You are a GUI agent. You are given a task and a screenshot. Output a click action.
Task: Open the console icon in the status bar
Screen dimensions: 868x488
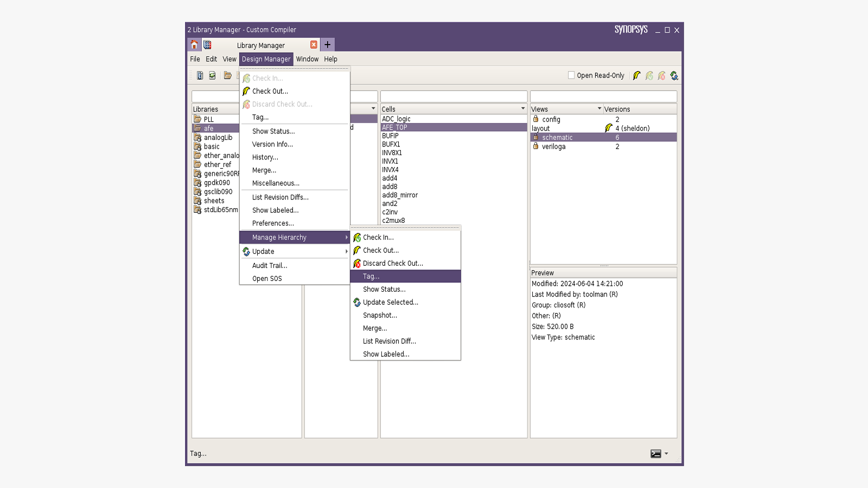(x=656, y=454)
